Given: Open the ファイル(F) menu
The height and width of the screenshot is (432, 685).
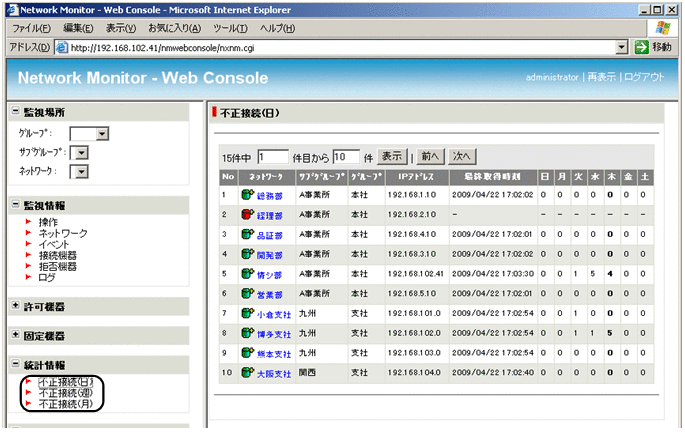Looking at the screenshot, I should pos(31,28).
